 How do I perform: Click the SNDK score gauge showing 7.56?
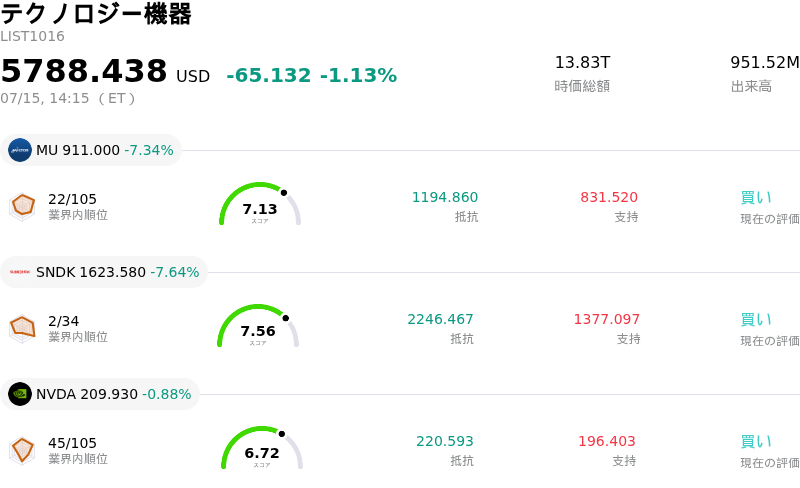[258, 326]
